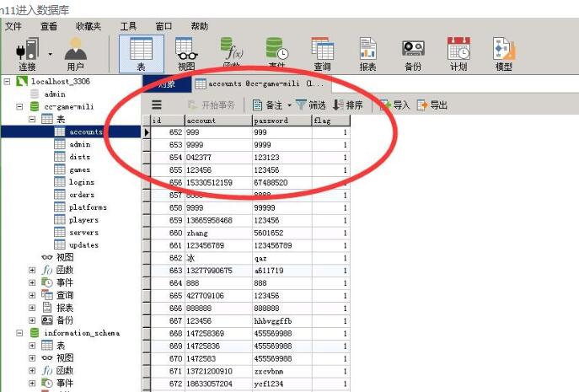
Task: Click the Connection (连接) toolbar icon
Action: [26, 53]
